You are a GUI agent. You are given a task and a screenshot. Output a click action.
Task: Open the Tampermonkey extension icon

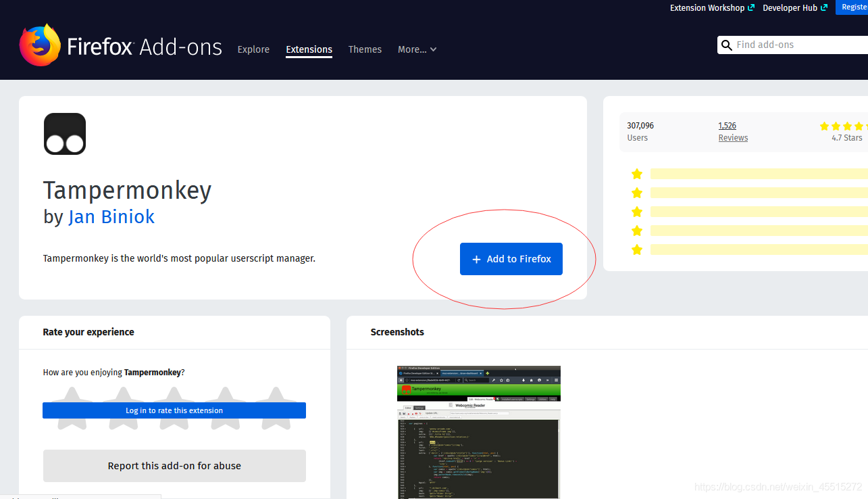[65, 134]
